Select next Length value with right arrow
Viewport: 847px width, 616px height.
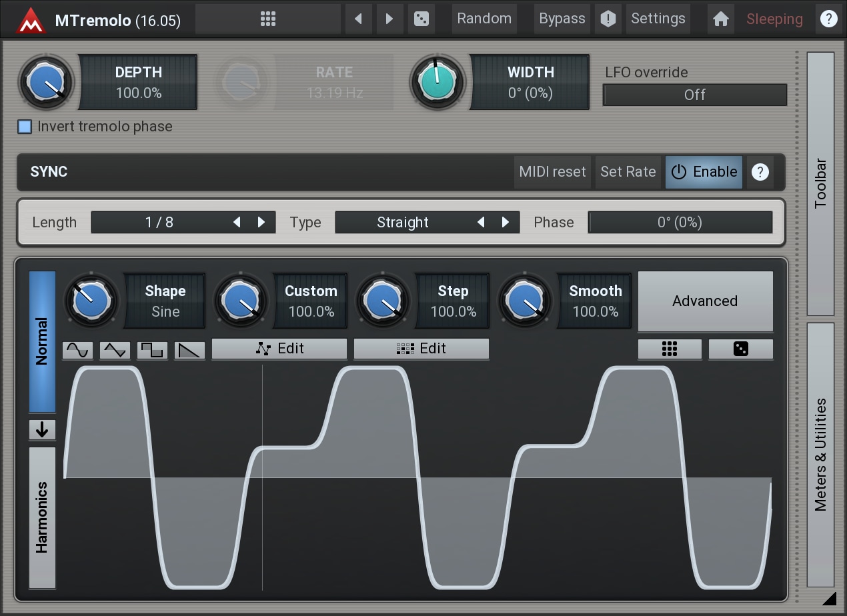click(x=261, y=223)
